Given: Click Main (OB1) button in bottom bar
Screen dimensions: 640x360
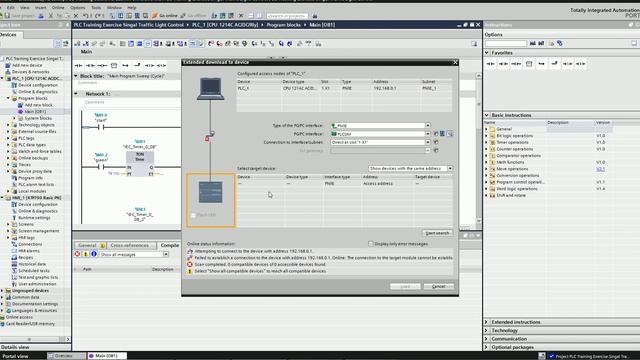Looking at the screenshot, I should point(107,356).
